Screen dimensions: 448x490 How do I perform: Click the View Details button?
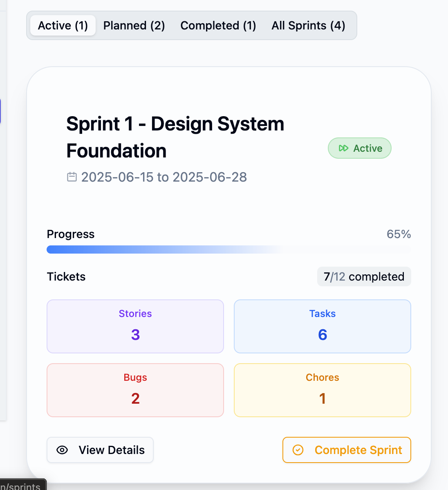(x=100, y=450)
